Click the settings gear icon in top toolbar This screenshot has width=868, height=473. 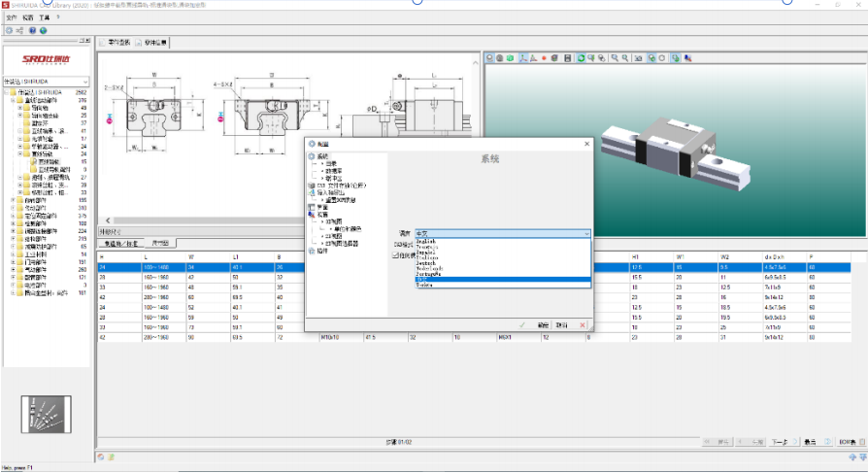tap(9, 30)
